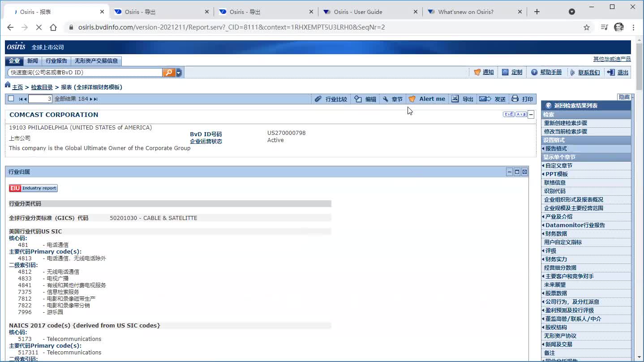
Task: Click the browser home button
Action: pyautogui.click(x=53, y=27)
